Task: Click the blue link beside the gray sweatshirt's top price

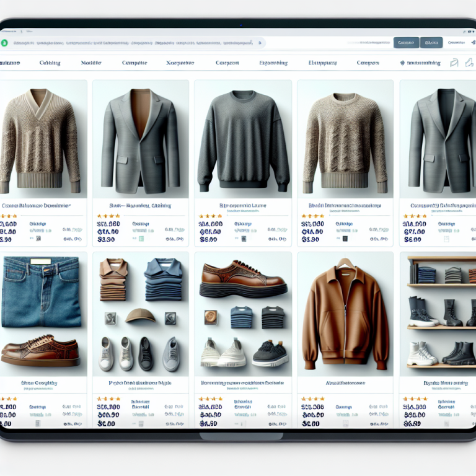Action: pos(243,224)
